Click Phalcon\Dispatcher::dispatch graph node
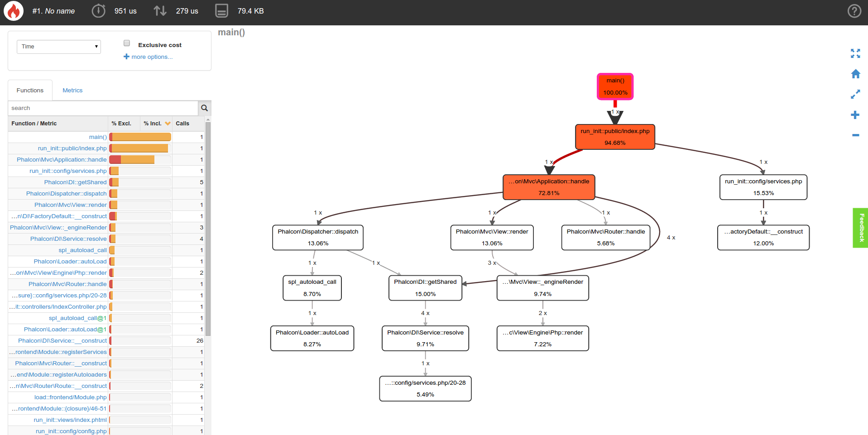This screenshot has height=435, width=868. [318, 237]
